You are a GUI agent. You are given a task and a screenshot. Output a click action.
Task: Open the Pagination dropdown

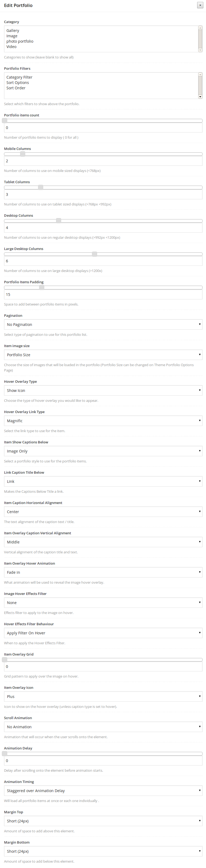[x=103, y=325]
